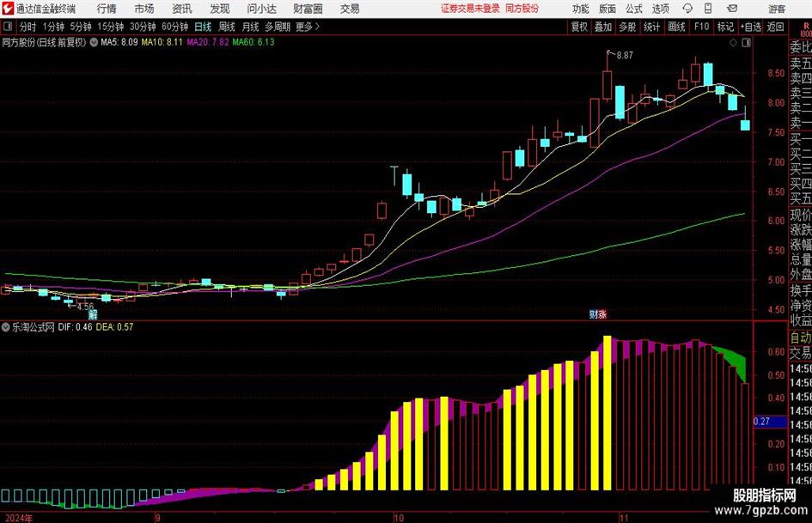Open the 版面 menu

[607, 9]
